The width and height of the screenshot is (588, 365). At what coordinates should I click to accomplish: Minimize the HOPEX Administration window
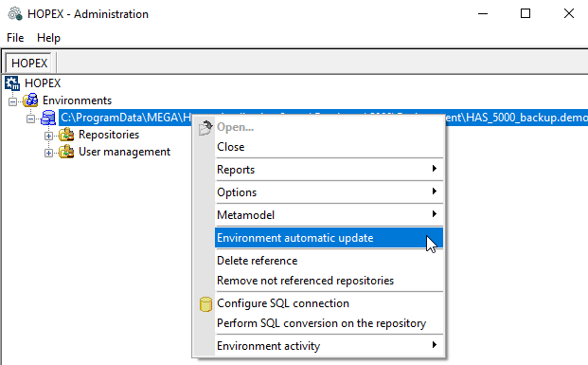pyautogui.click(x=483, y=14)
